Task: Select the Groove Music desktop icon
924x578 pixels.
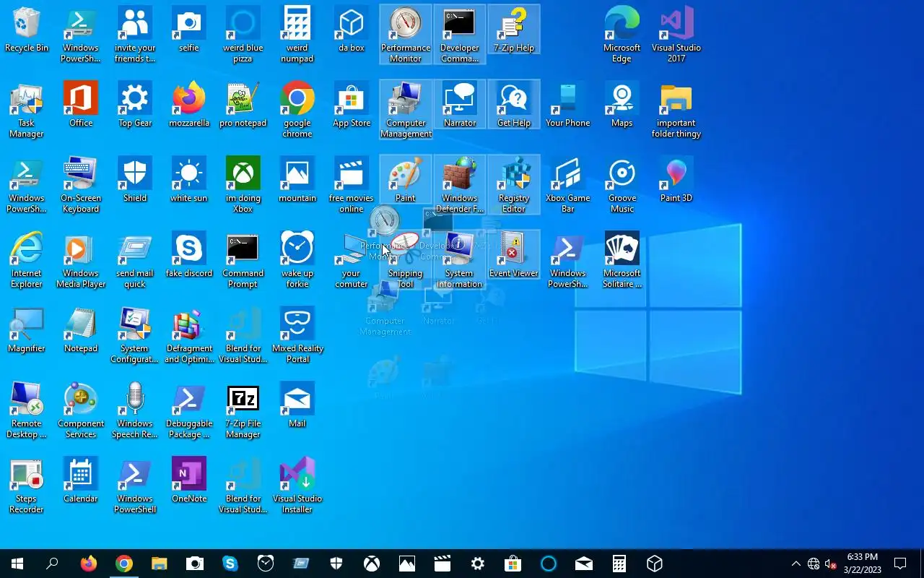Action: tap(622, 185)
